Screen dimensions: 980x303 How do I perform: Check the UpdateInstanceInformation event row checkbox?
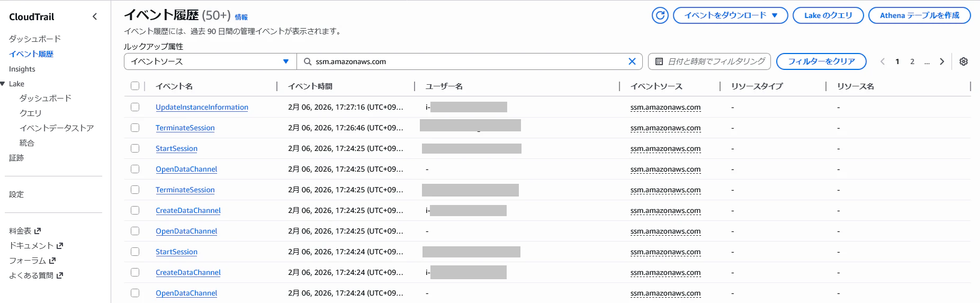135,107
